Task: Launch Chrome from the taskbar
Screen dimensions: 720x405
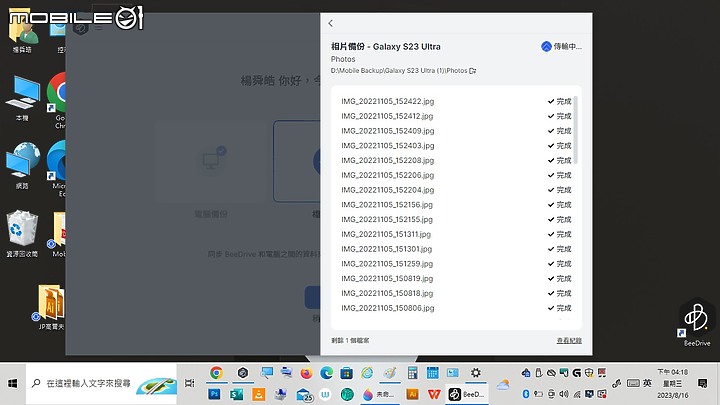Action: tap(216, 373)
